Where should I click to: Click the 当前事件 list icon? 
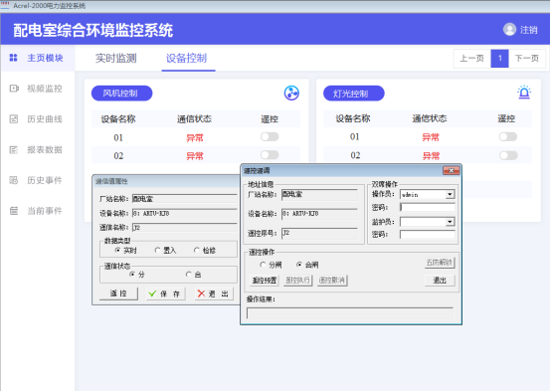(x=13, y=211)
